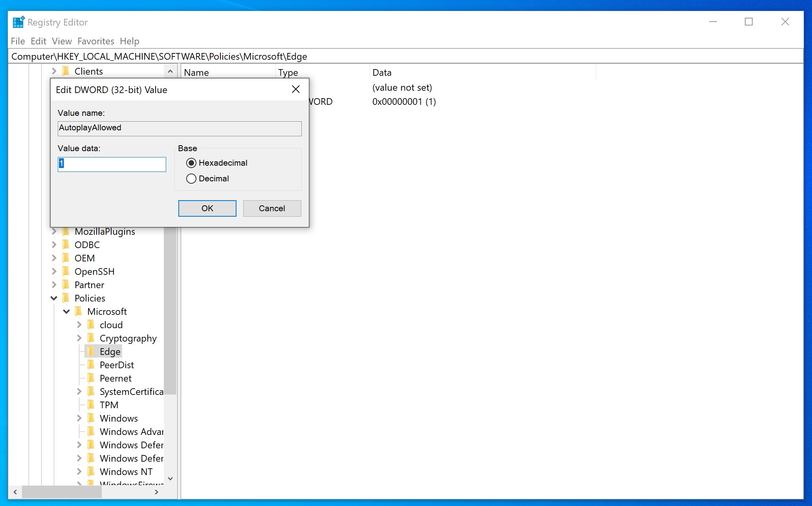Expand the Windows NT tree node

coord(79,471)
